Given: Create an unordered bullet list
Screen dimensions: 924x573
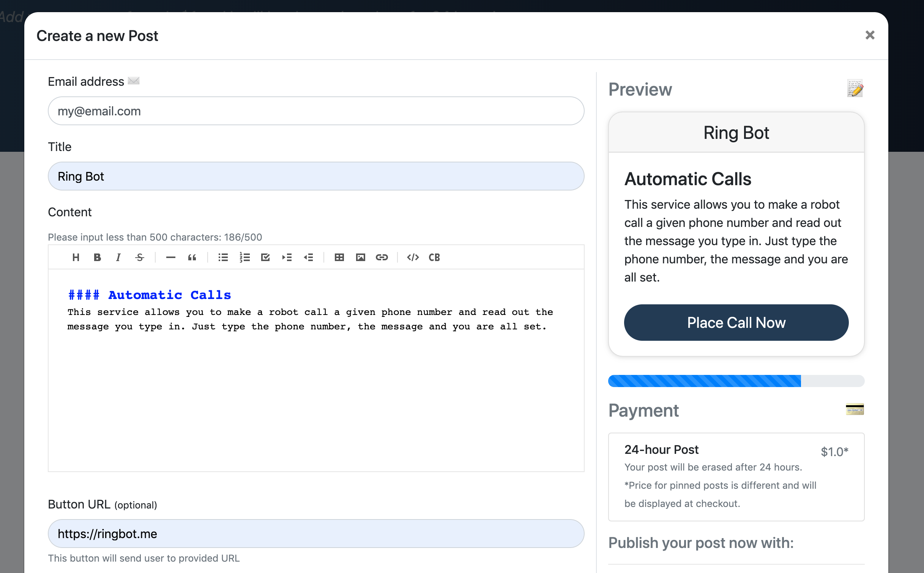Looking at the screenshot, I should (x=223, y=257).
